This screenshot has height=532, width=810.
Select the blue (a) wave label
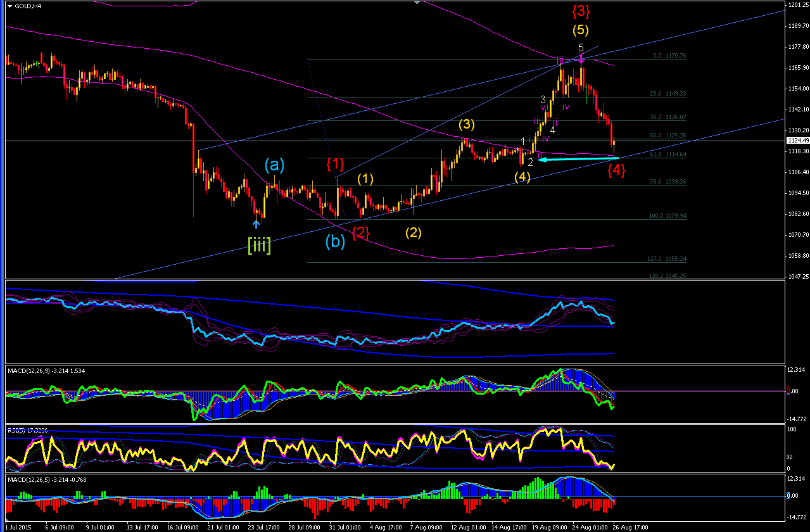274,166
